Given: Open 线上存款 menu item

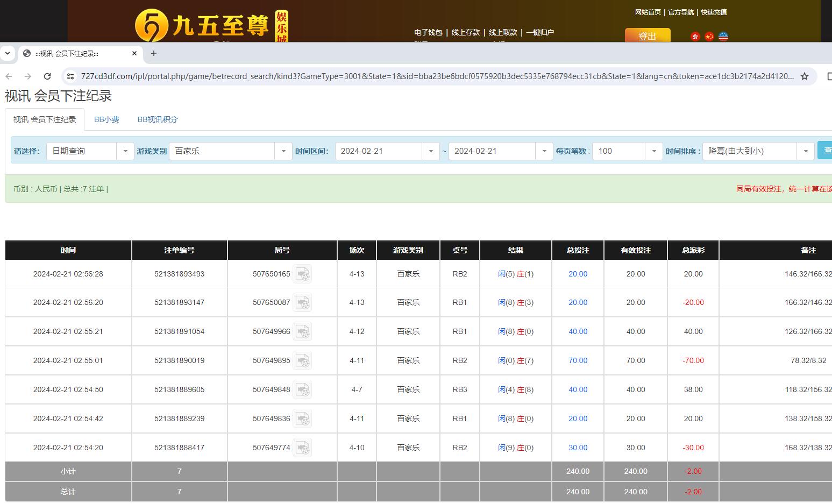Looking at the screenshot, I should pyautogui.click(x=466, y=32).
